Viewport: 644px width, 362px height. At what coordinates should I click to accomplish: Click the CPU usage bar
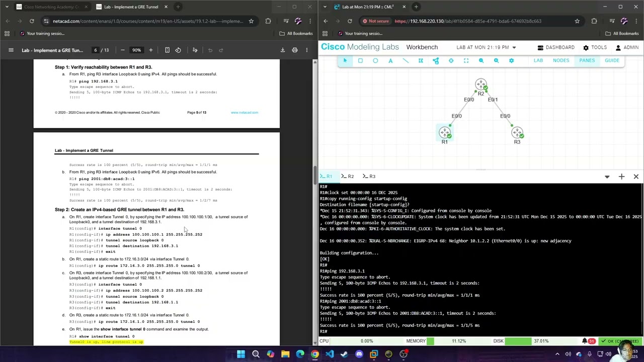point(367,341)
